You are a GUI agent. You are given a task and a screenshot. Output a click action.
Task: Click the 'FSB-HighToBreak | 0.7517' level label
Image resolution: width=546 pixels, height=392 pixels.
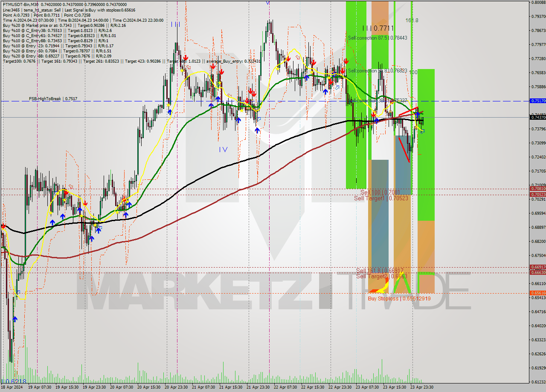point(53,99)
